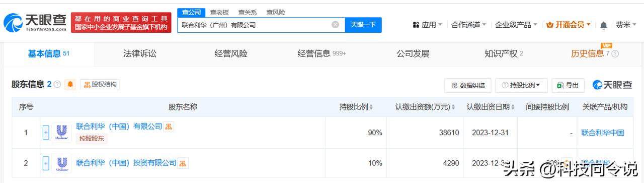Screen dimensions: 644x183
Task: Switch to the 公司发展 tab
Action: (x=413, y=53)
